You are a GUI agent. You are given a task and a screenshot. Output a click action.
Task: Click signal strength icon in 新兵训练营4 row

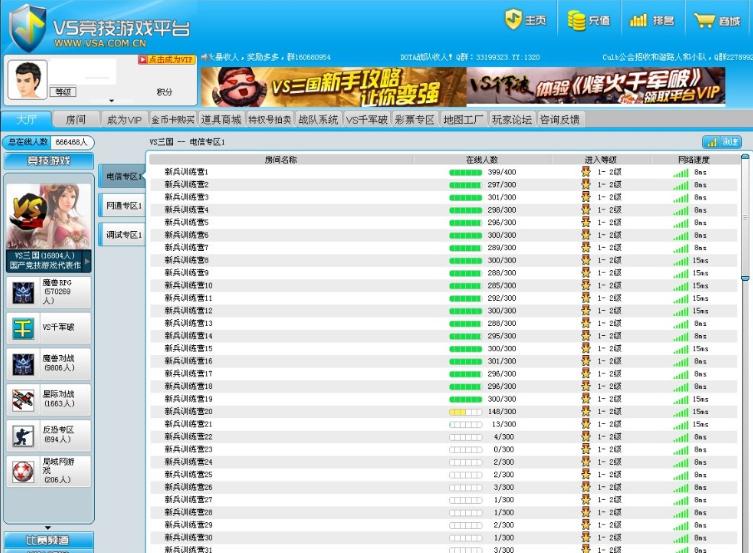click(681, 210)
